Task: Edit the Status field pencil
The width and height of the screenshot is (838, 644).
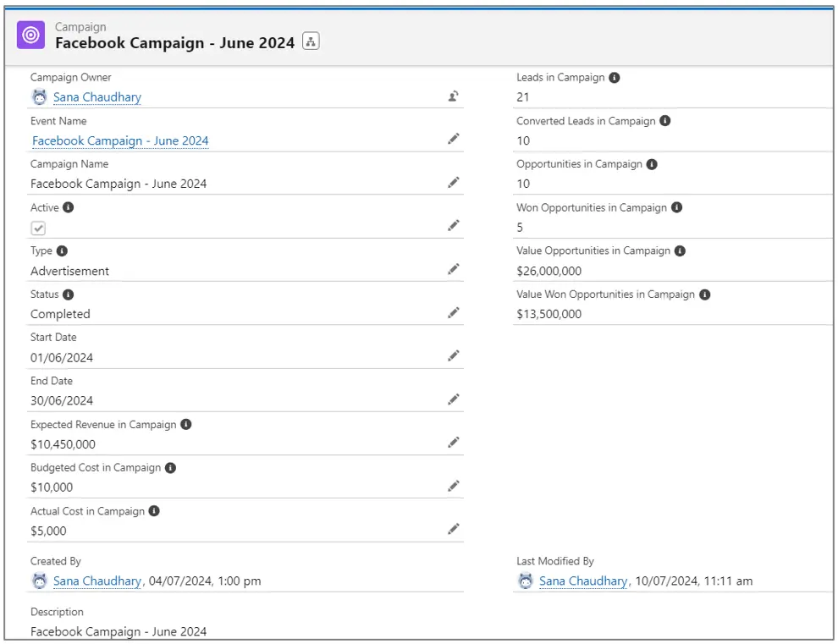Action: pyautogui.click(x=453, y=312)
